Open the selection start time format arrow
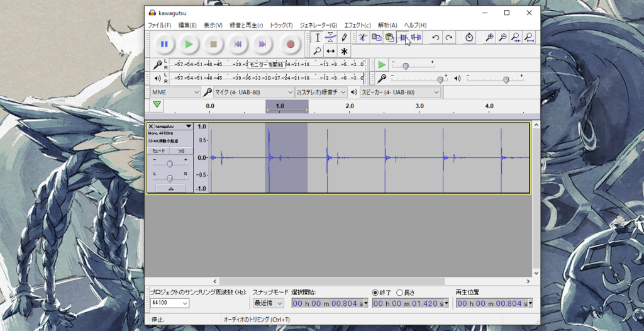The width and height of the screenshot is (644, 331). tap(366, 303)
